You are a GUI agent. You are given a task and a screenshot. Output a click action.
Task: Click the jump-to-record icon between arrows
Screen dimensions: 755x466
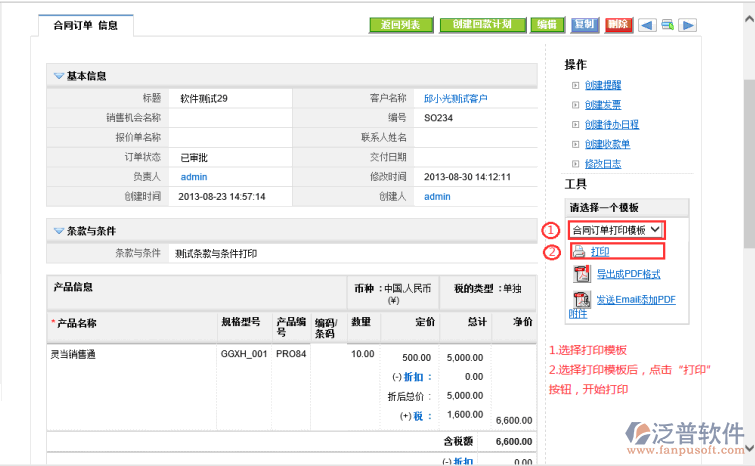(x=667, y=25)
